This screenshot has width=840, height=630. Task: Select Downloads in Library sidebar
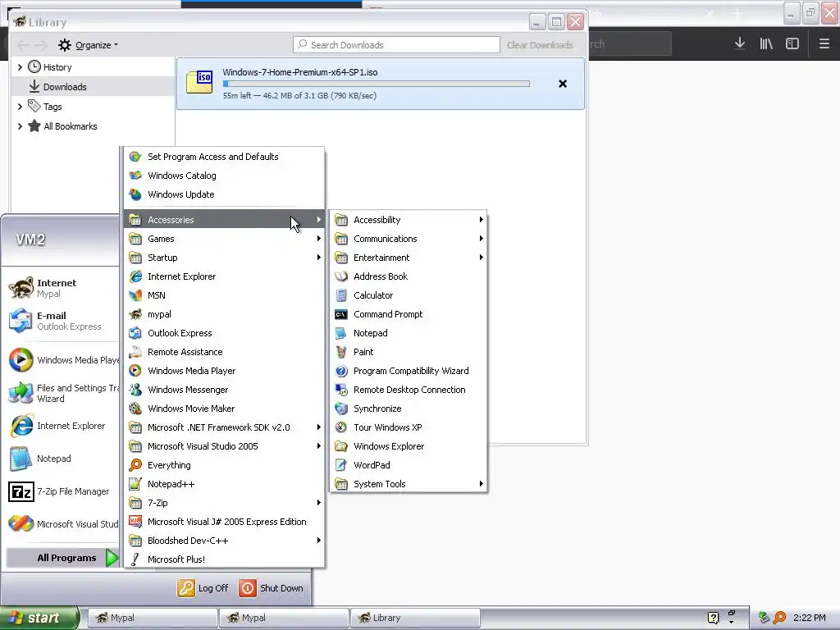pos(94,87)
